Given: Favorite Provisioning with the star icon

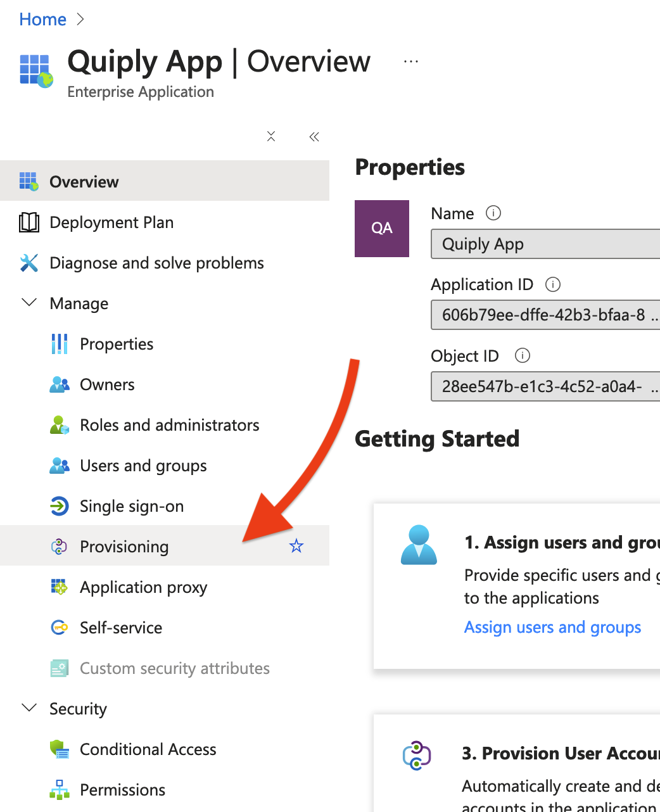Looking at the screenshot, I should pos(296,545).
